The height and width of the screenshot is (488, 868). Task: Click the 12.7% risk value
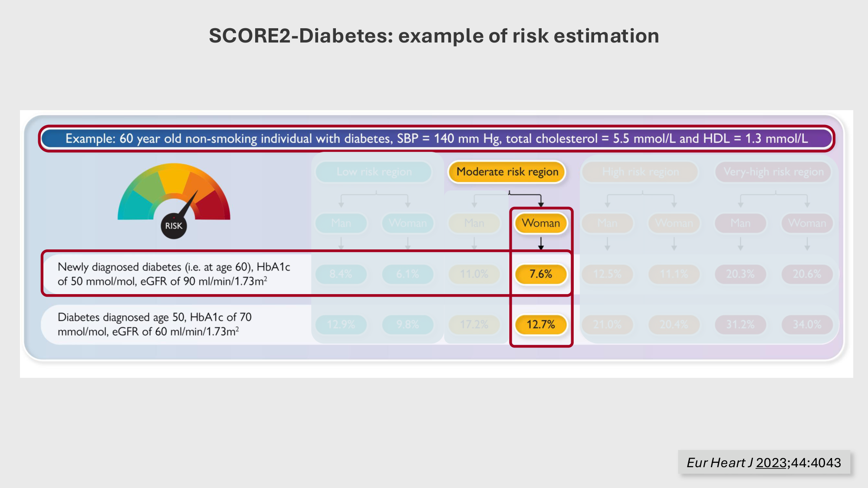pos(541,324)
